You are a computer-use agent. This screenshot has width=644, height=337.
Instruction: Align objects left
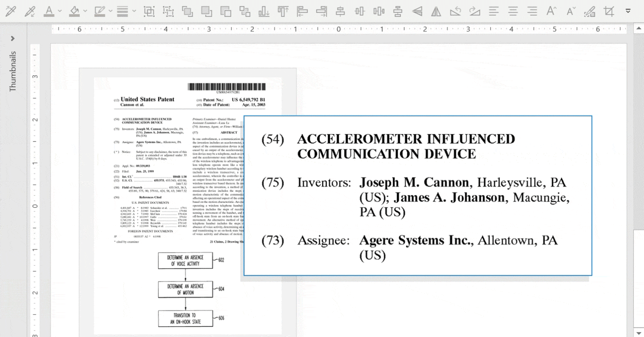pos(303,11)
